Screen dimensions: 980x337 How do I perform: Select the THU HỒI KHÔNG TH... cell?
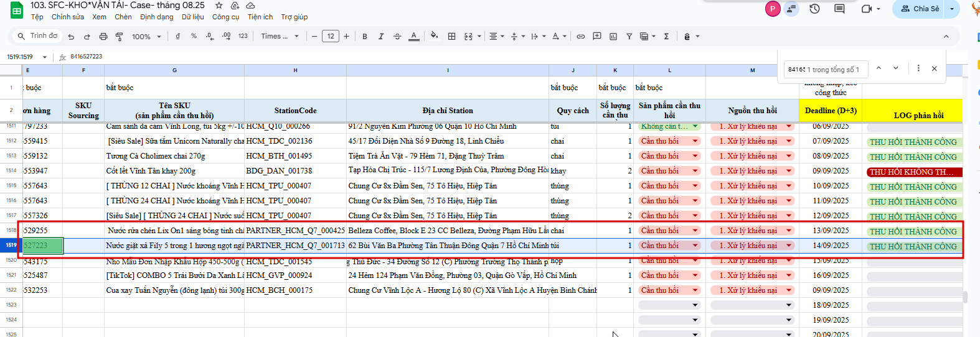point(913,172)
